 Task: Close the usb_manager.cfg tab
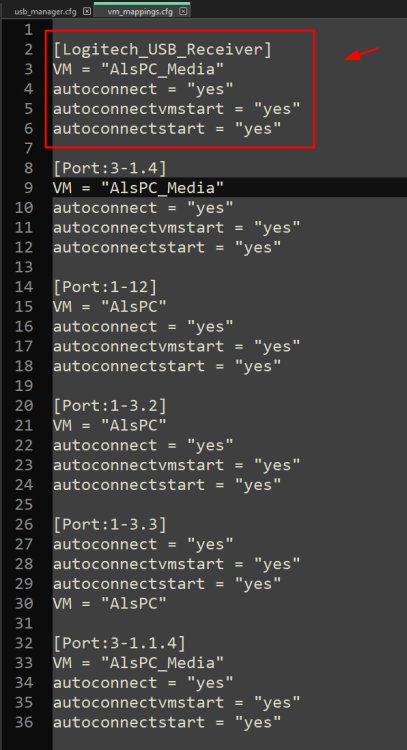(x=87, y=11)
